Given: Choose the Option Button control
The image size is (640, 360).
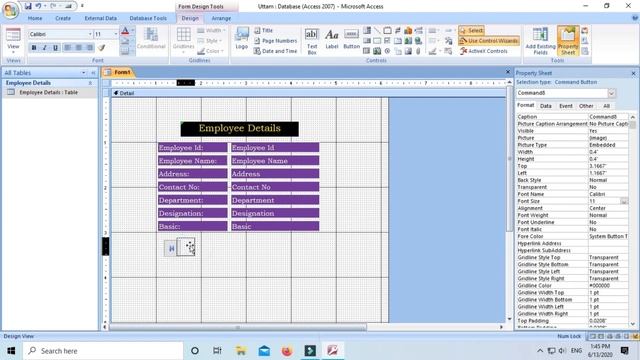Looking at the screenshot, I should pos(387,51).
